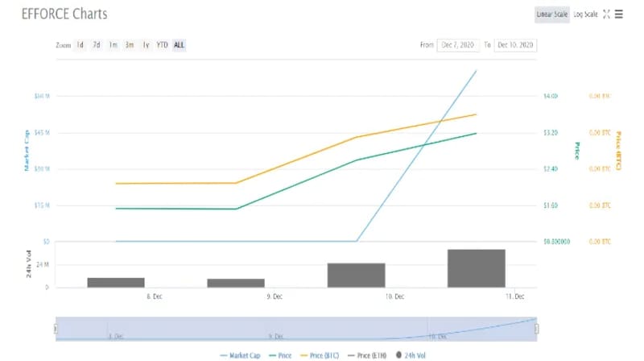Click the ALL zoom button
Screen dimensions: 644x361
click(x=179, y=45)
